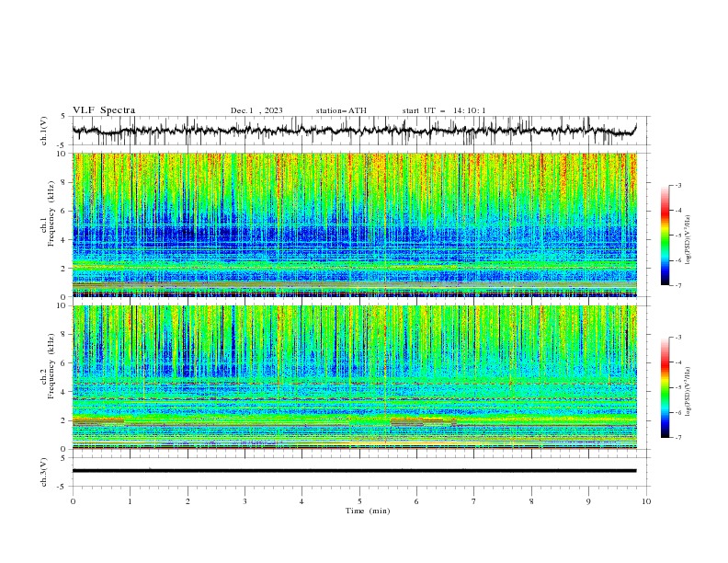The height and width of the screenshot is (563, 728).
Task: Select the date text "Dec. 1 , 2023"
Action: (256, 110)
